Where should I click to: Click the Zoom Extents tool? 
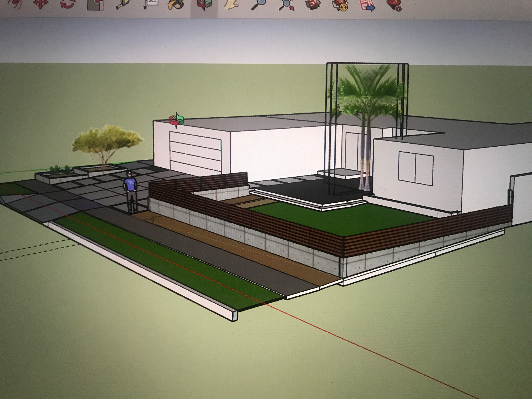pyautogui.click(x=286, y=5)
